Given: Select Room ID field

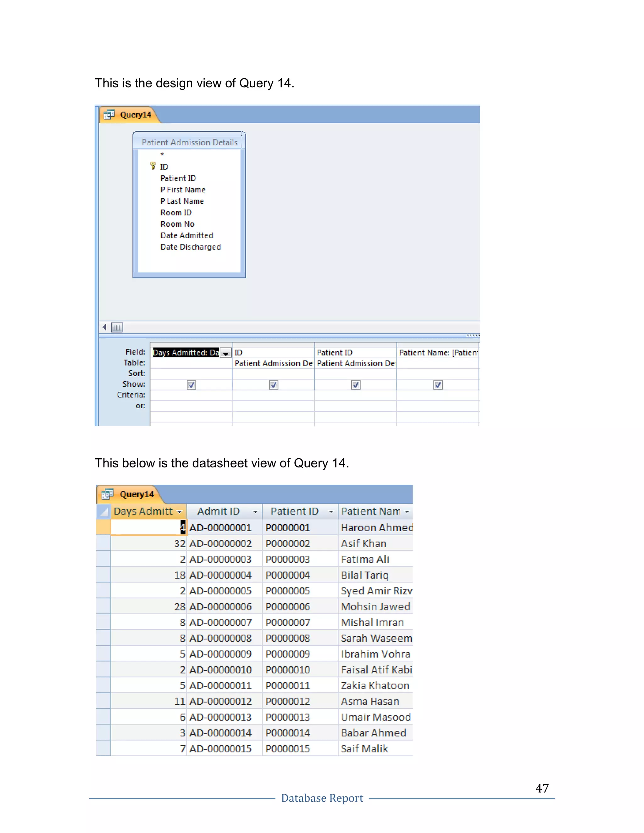Looking at the screenshot, I should pos(176,212).
